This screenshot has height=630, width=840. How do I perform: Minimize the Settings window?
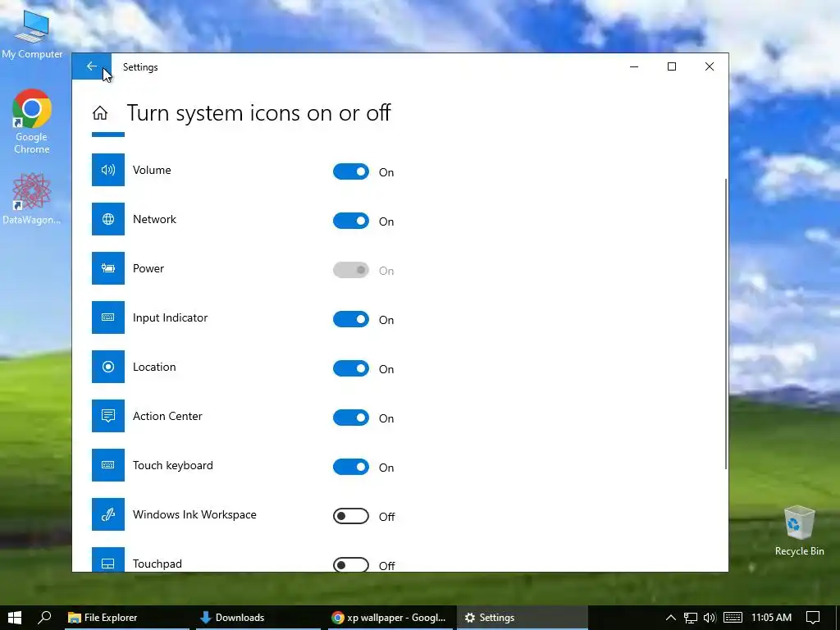(634, 66)
